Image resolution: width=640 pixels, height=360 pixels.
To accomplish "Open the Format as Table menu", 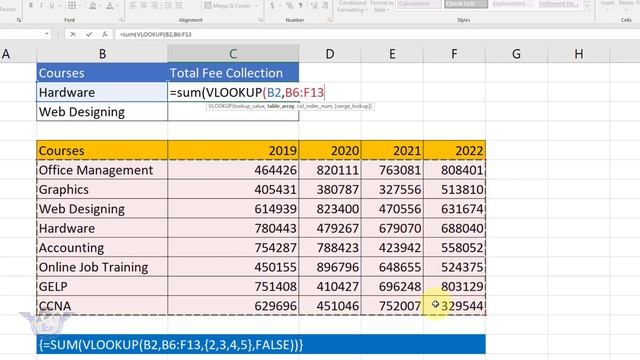I will (x=381, y=6).
